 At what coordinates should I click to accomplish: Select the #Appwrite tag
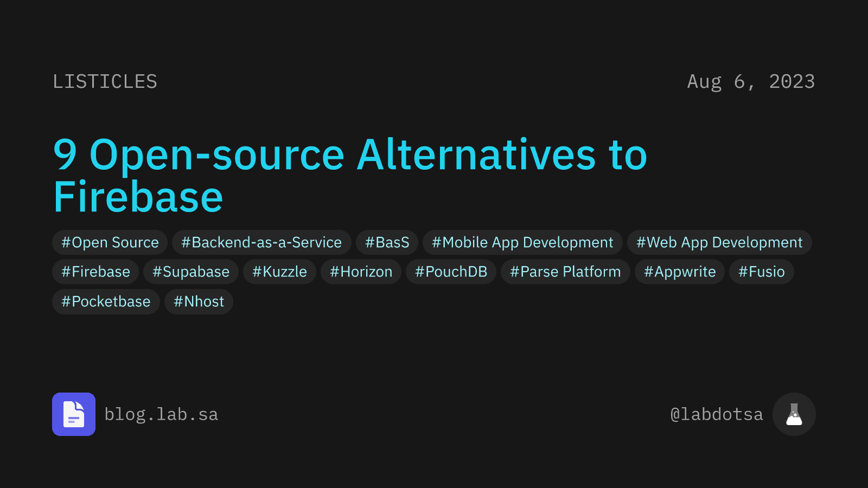[x=680, y=272]
